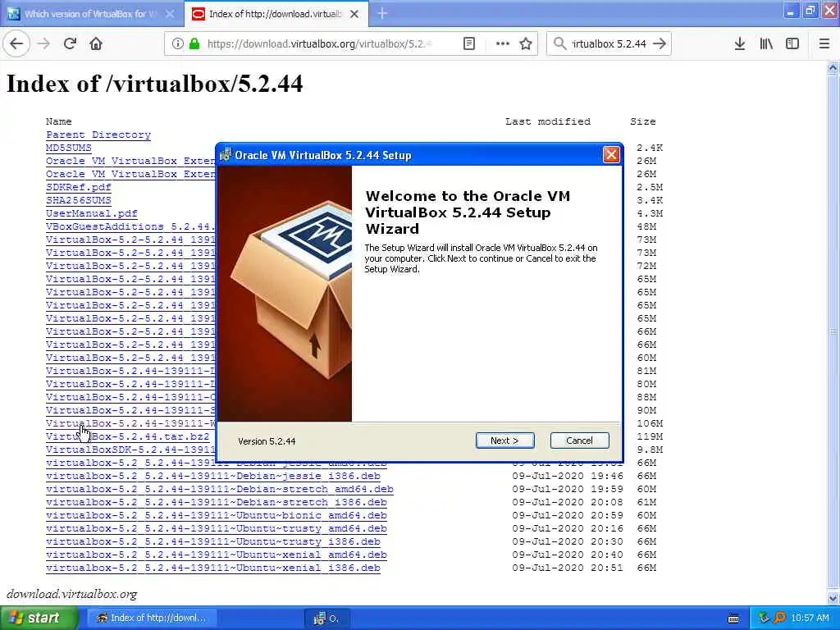
Task: Go back to the previous page
Action: [16, 44]
